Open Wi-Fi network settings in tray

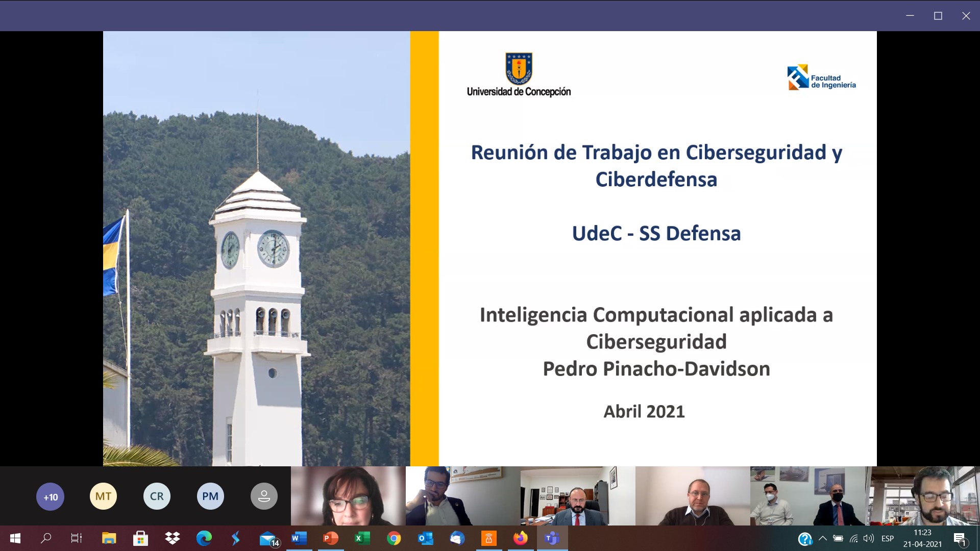pyautogui.click(x=853, y=538)
